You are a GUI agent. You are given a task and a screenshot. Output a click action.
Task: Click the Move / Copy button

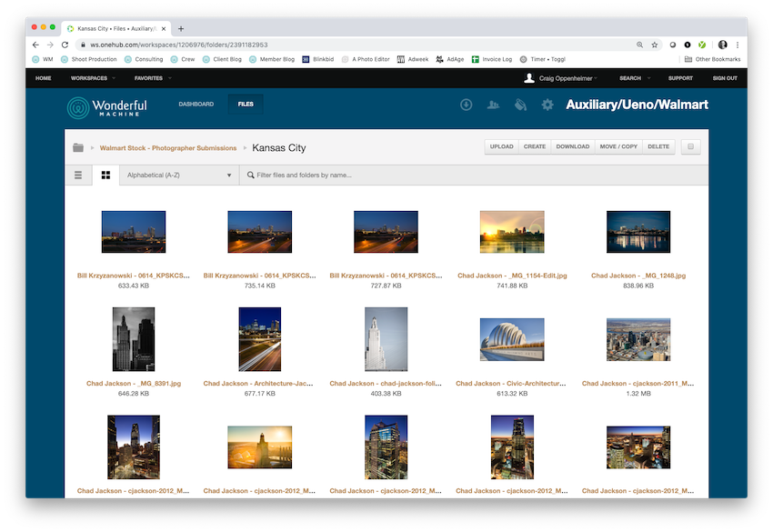click(618, 146)
